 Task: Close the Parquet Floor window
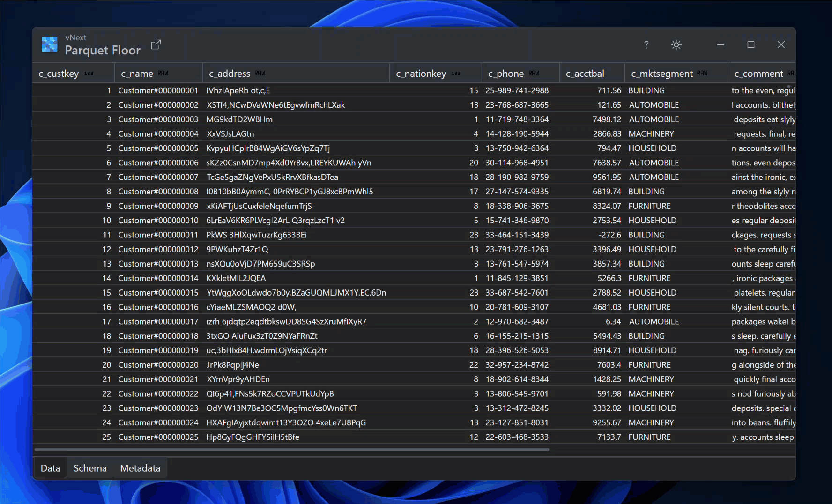click(x=781, y=45)
